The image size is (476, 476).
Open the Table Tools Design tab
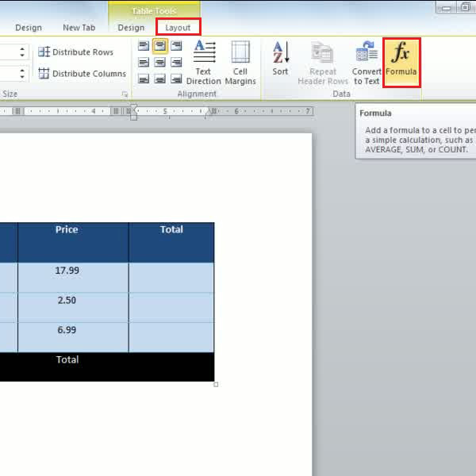click(x=131, y=28)
